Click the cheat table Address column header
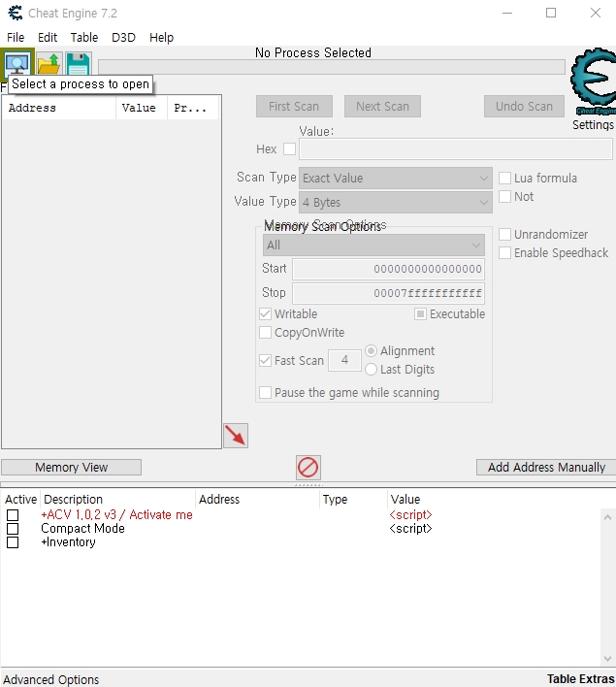Image resolution: width=616 pixels, height=687 pixels. pos(258,500)
